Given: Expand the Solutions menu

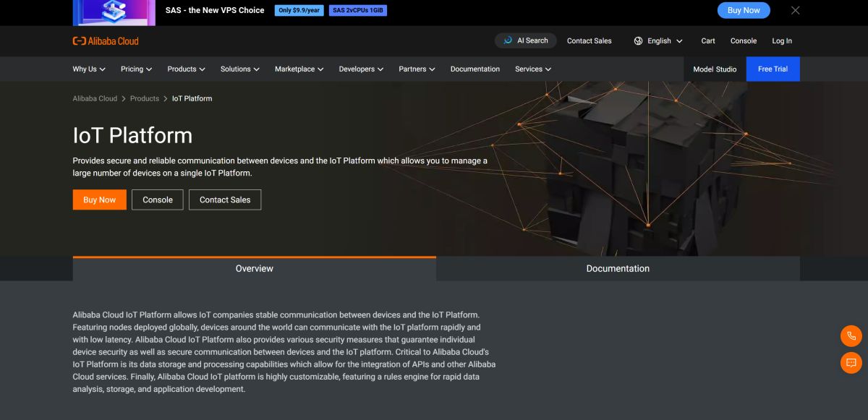Looking at the screenshot, I should click(x=240, y=69).
